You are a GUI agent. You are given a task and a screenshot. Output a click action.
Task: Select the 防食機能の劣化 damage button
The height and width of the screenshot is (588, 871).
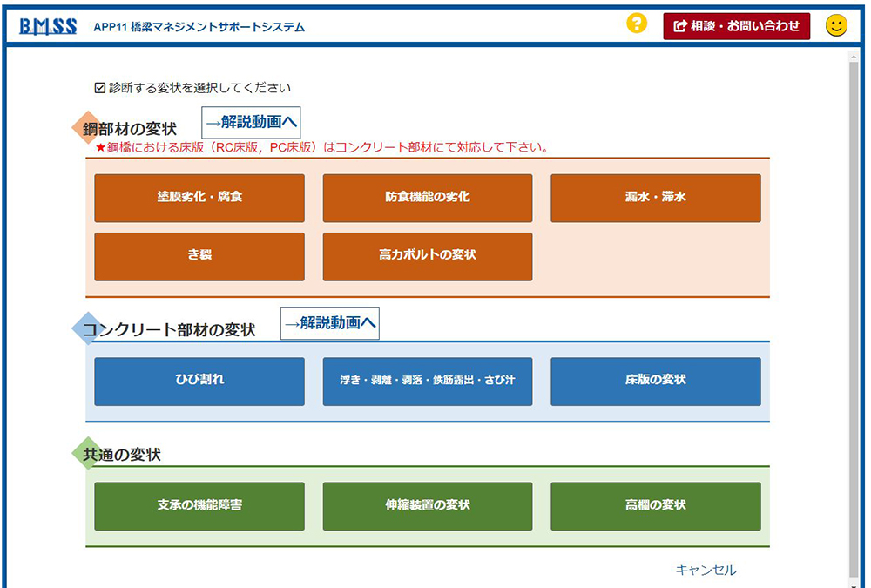[x=427, y=198]
